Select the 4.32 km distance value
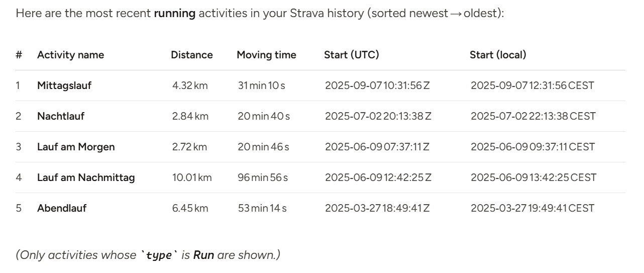This screenshot has width=644, height=273. click(x=190, y=85)
